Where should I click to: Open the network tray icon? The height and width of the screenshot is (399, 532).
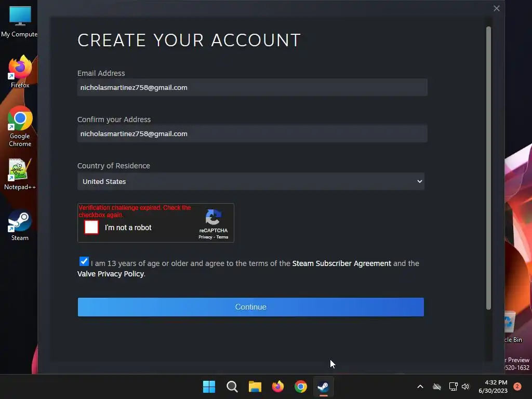tap(453, 387)
